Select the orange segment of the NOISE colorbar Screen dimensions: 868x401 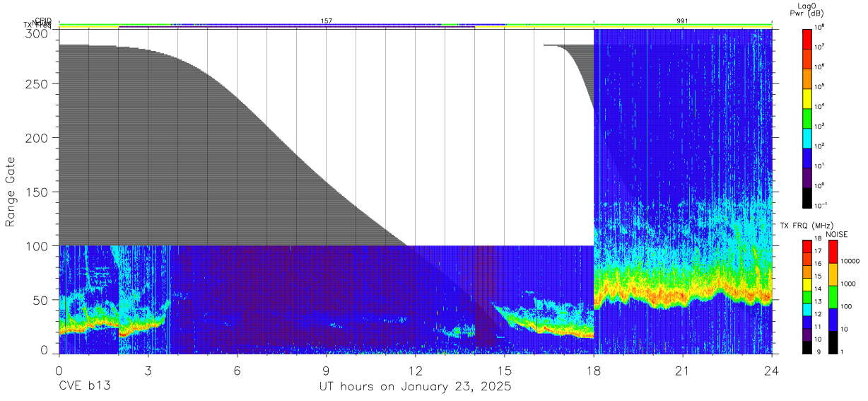pos(833,274)
